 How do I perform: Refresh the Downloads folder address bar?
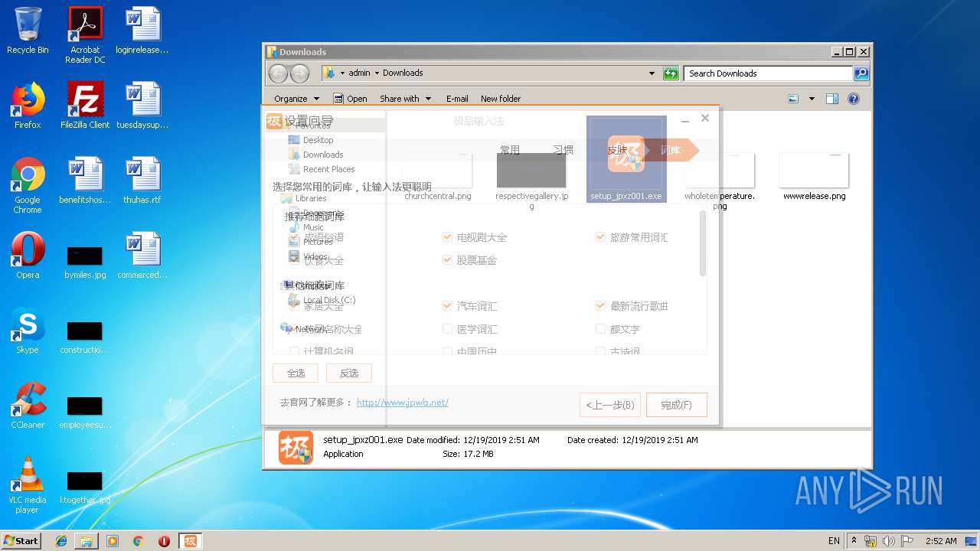[671, 73]
